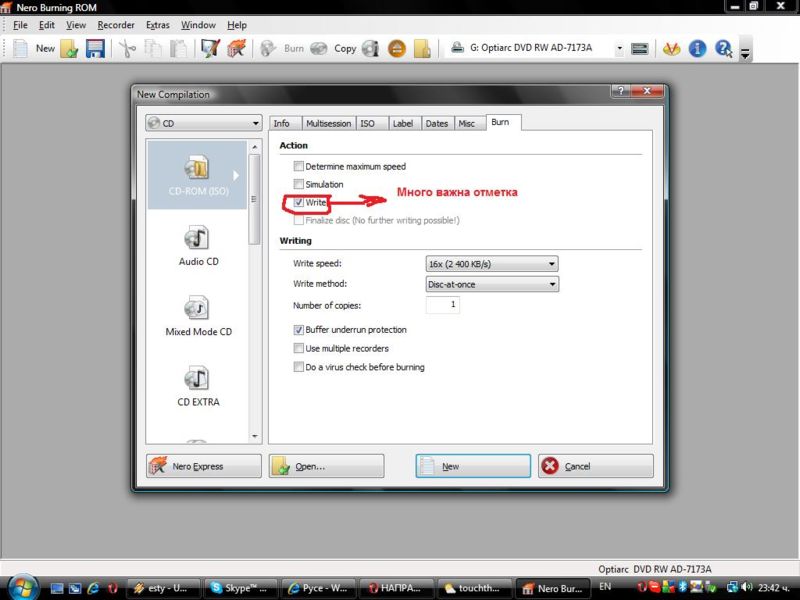The width and height of the screenshot is (800, 600).
Task: Open the Write method dropdown
Action: 492,284
